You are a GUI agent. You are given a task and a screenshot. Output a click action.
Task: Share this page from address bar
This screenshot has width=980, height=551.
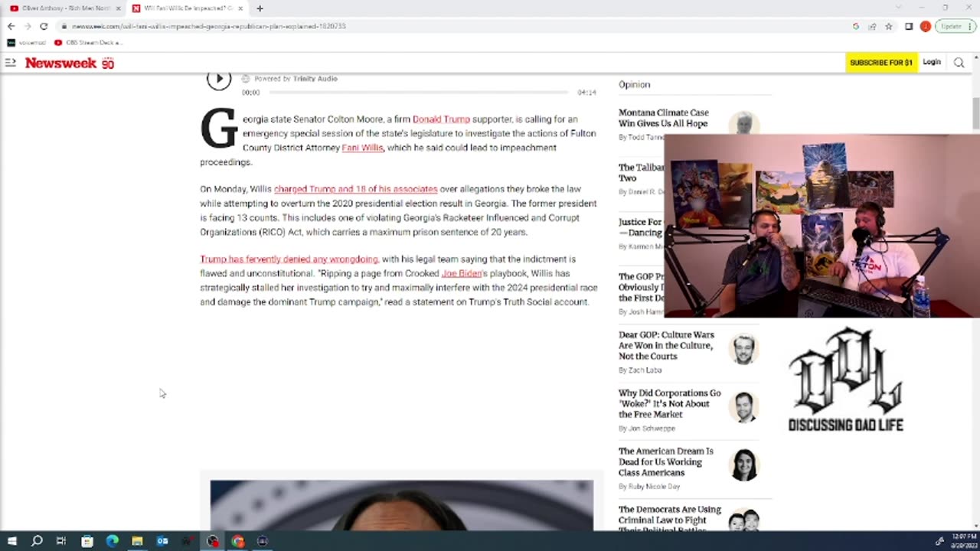(872, 26)
